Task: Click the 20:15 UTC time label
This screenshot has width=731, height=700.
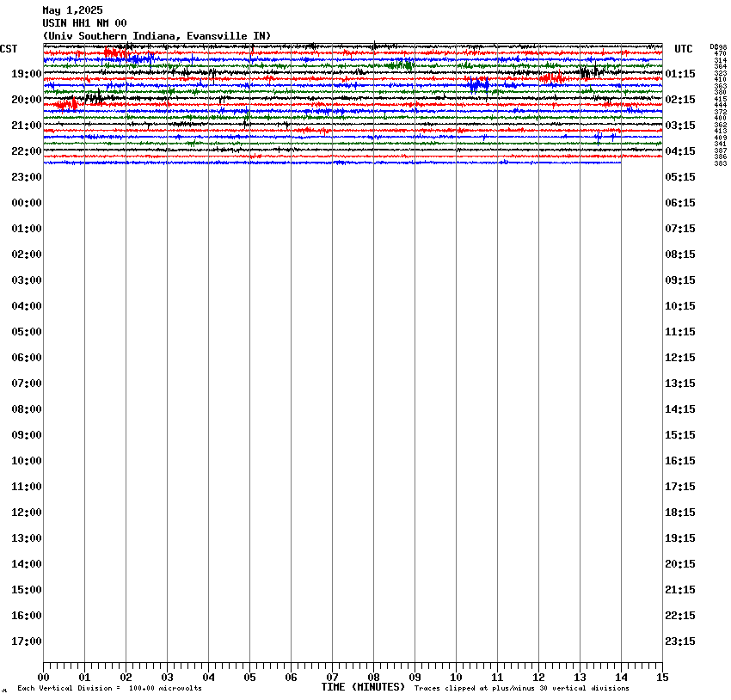Action: (680, 564)
